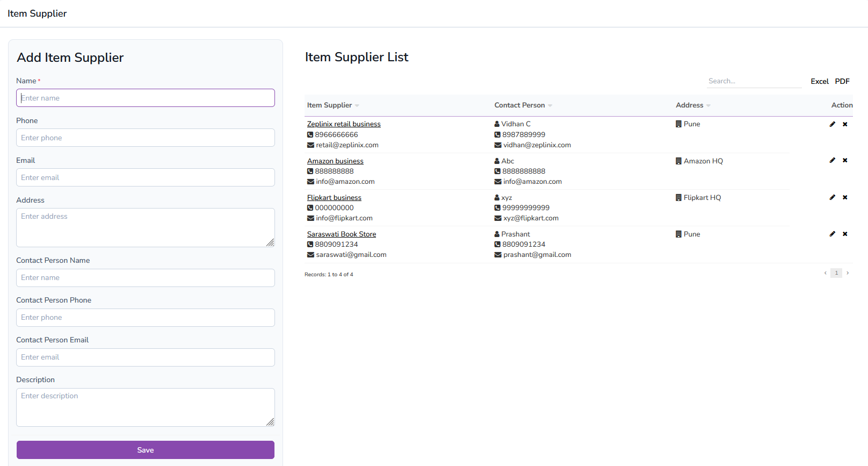The width and height of the screenshot is (868, 466).
Task: Sort by Item Supplier column
Action: [x=333, y=105]
